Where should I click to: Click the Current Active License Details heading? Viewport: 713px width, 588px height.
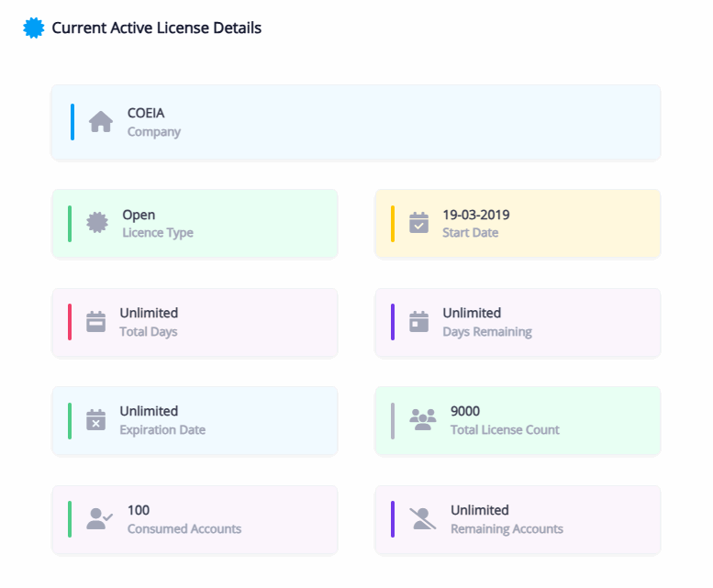(156, 28)
